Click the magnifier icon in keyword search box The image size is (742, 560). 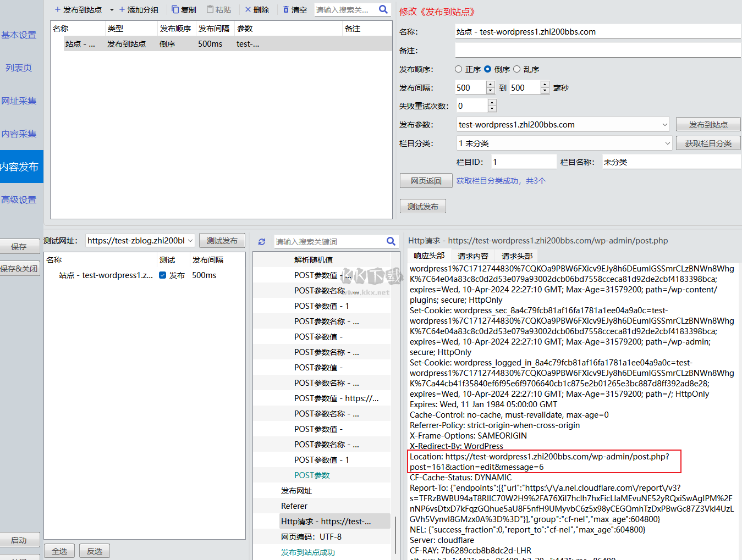click(x=391, y=241)
